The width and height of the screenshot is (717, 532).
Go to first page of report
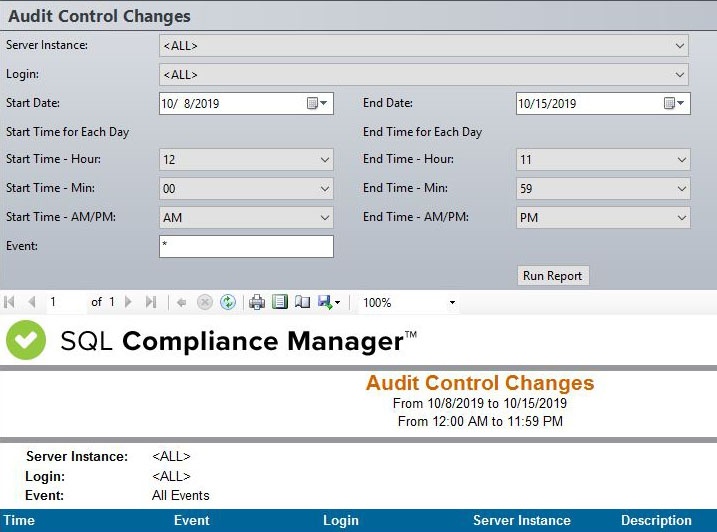[x=10, y=302]
